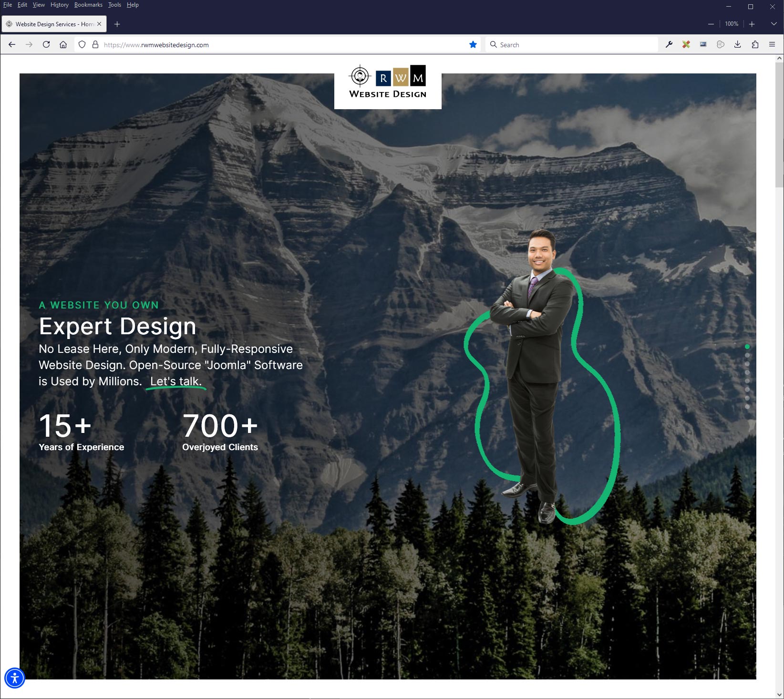
Task: Jump to the third section dot
Action: pyautogui.click(x=747, y=364)
